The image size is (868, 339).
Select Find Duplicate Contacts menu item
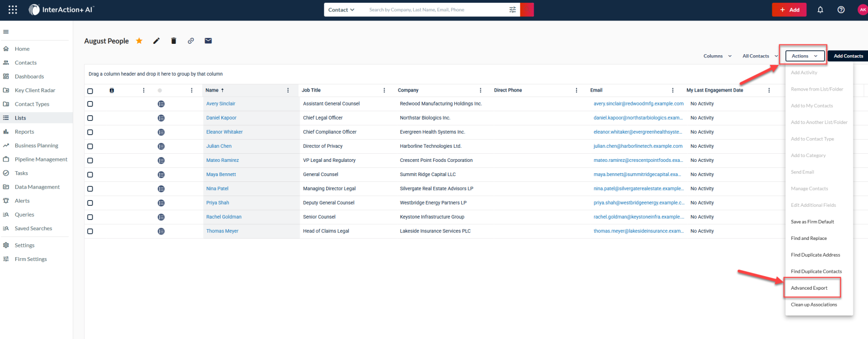coord(816,271)
